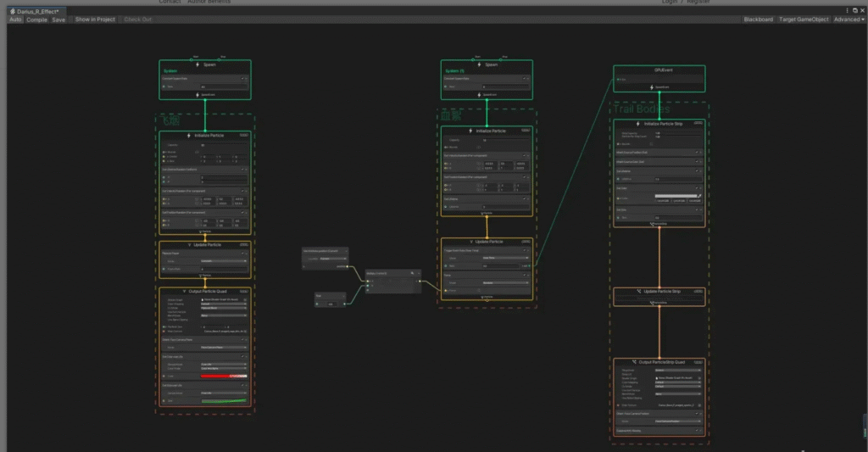Click the Save button
Image resolution: width=868 pixels, height=452 pixels.
click(58, 20)
